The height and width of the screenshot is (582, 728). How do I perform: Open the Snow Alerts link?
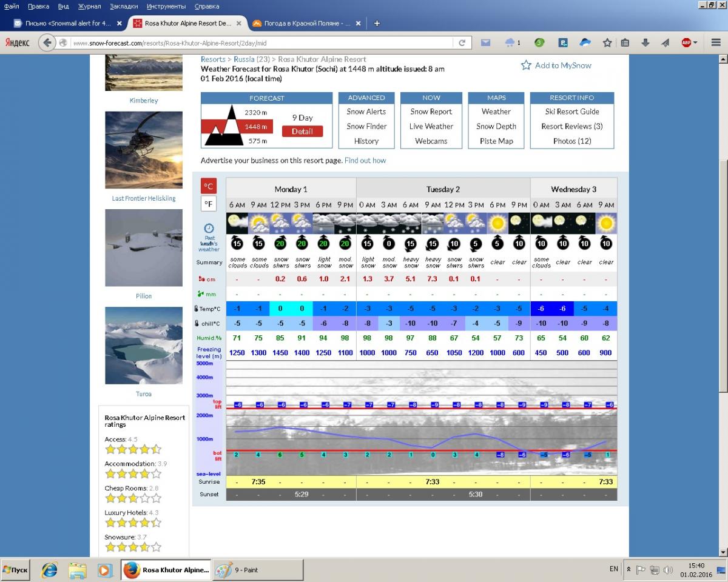(366, 112)
